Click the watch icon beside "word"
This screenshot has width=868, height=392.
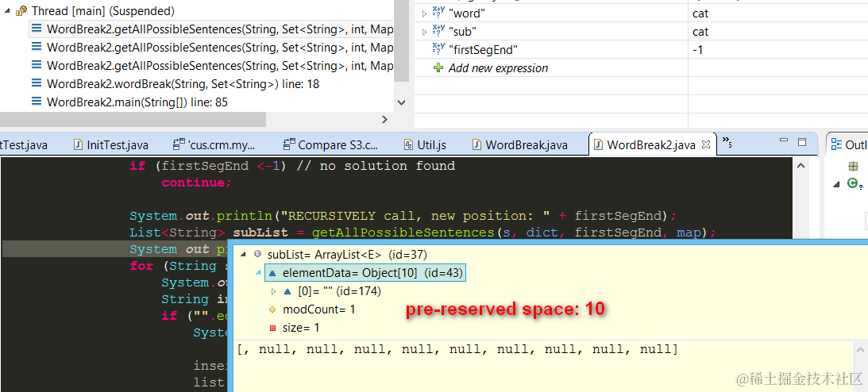pos(438,13)
